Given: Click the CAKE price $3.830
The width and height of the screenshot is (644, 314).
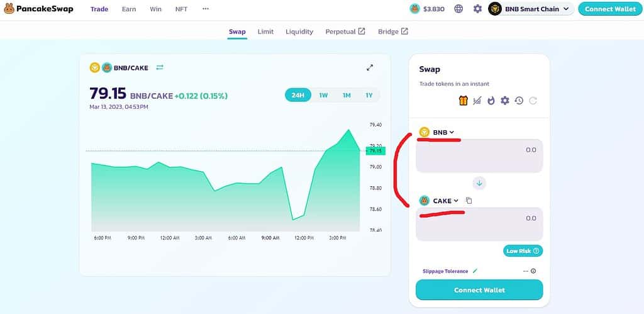Looking at the screenshot, I should click(x=428, y=9).
